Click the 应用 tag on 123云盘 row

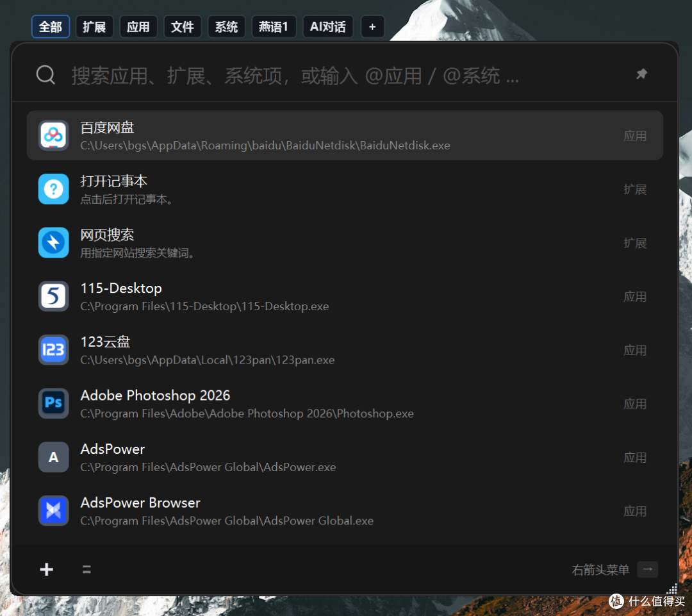click(x=635, y=350)
